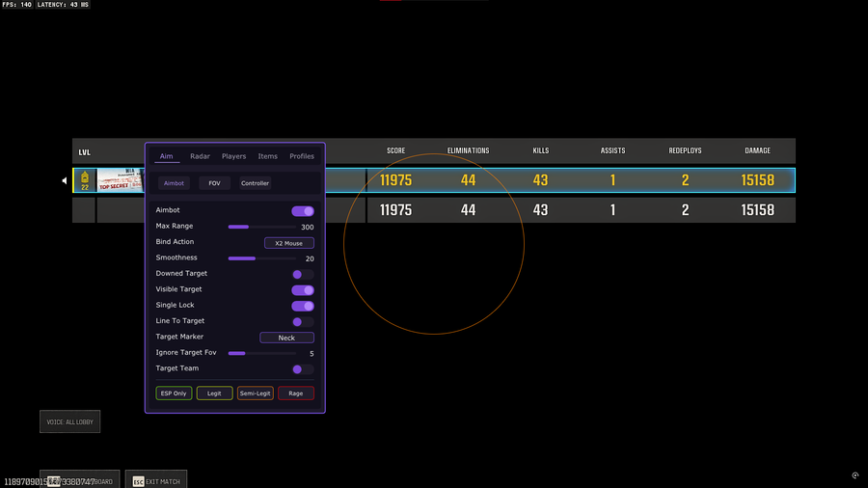Select the FOV sub-tab
This screenshot has width=868, height=488.
214,183
